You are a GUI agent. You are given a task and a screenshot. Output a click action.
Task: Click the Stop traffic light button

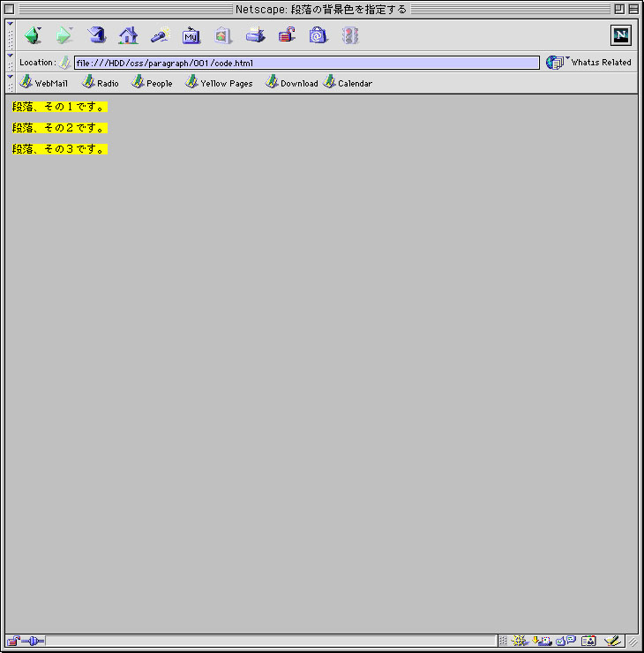point(350,36)
